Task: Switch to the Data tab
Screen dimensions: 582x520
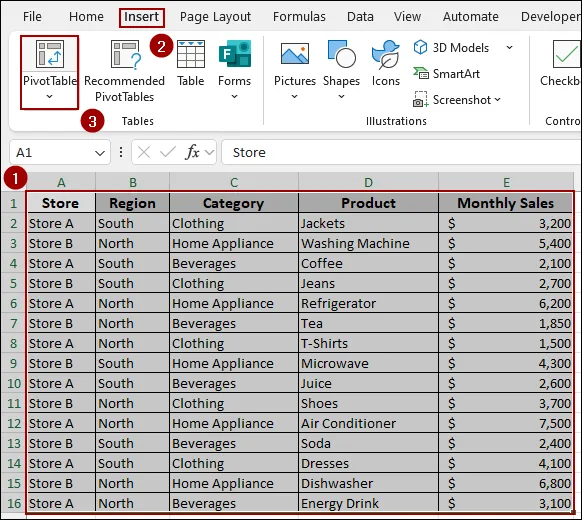Action: click(360, 17)
